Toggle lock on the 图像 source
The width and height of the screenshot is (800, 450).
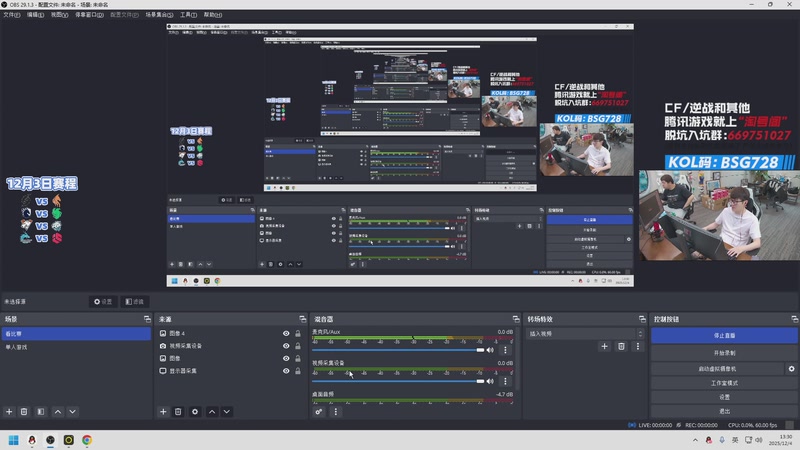coord(298,358)
